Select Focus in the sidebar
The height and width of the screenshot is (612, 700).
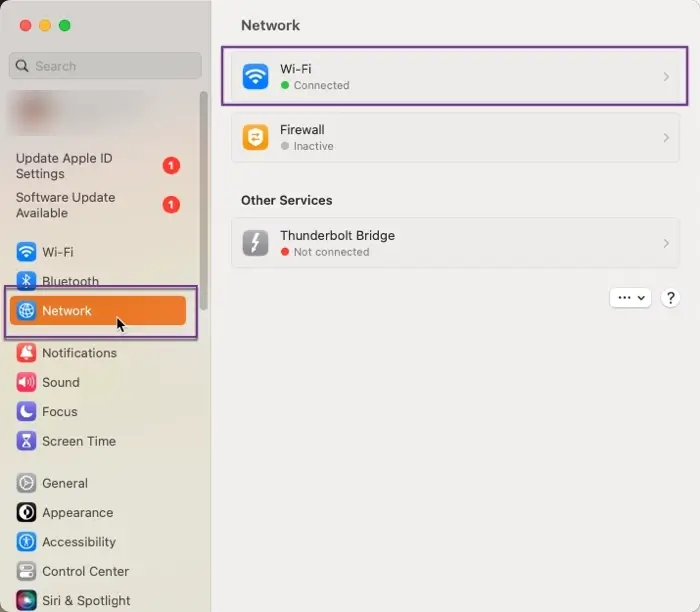click(98, 412)
